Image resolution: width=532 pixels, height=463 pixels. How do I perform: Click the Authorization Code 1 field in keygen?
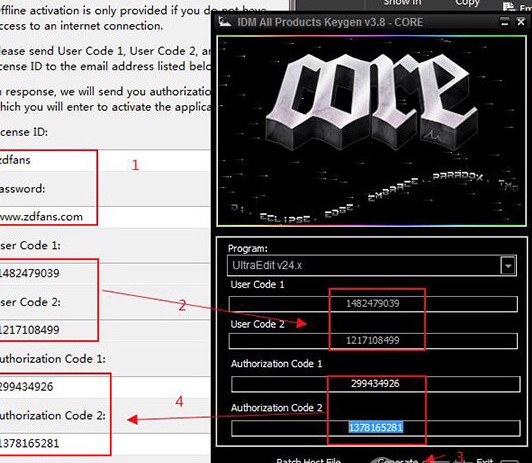click(376, 384)
